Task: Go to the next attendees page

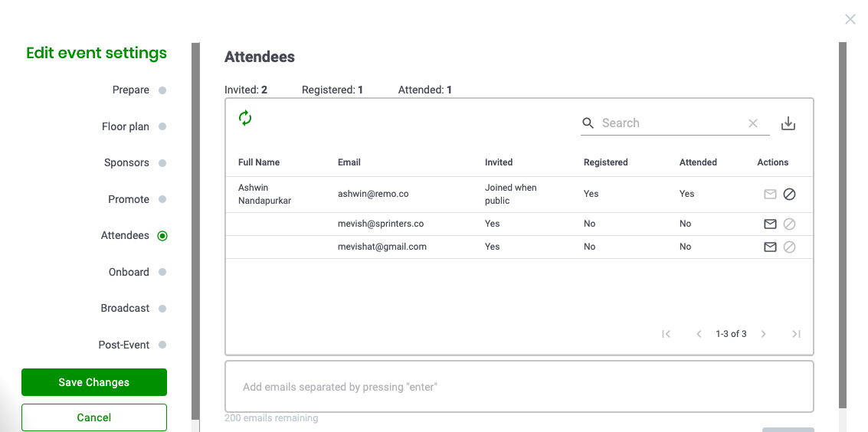Action: pos(764,334)
